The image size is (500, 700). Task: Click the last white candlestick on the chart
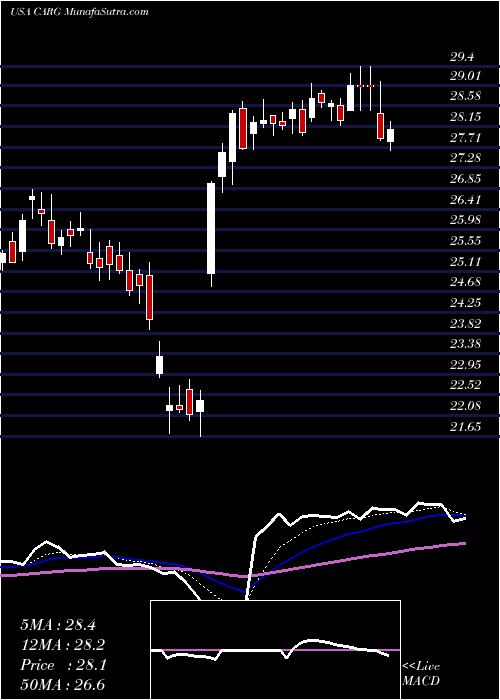coord(391,136)
